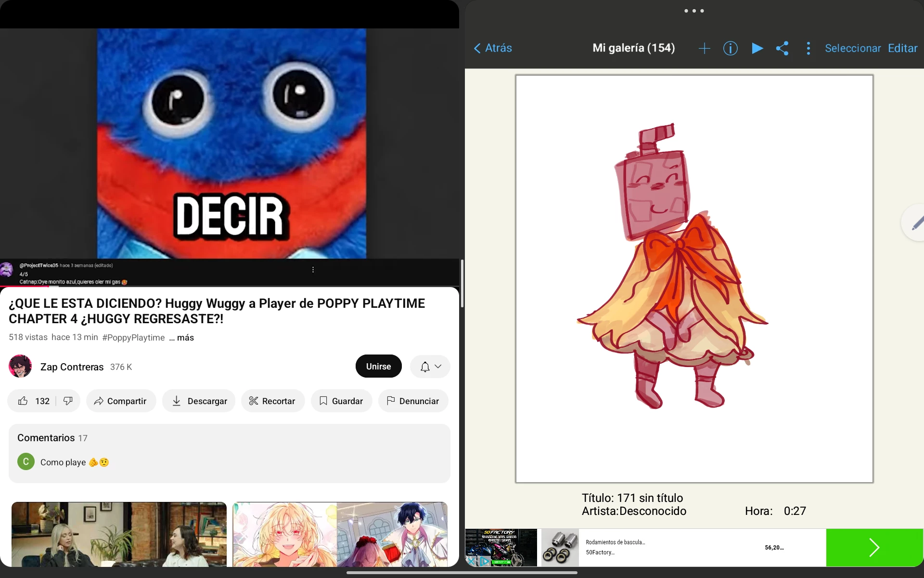924x578 pixels.
Task: Expand video description with "más"
Action: [185, 338]
